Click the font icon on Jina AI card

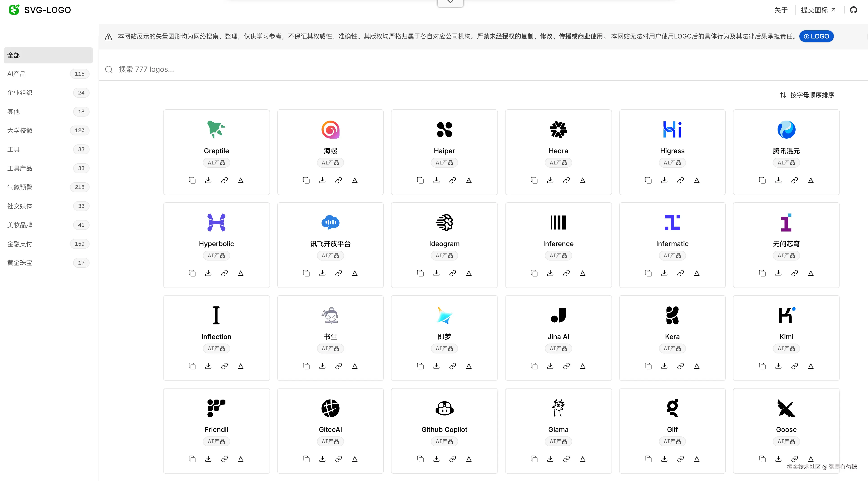point(582,366)
